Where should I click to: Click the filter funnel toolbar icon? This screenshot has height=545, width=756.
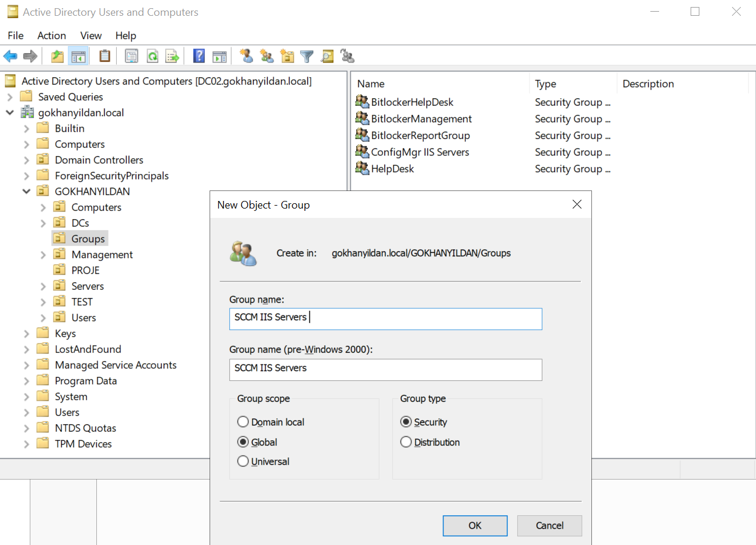point(306,56)
